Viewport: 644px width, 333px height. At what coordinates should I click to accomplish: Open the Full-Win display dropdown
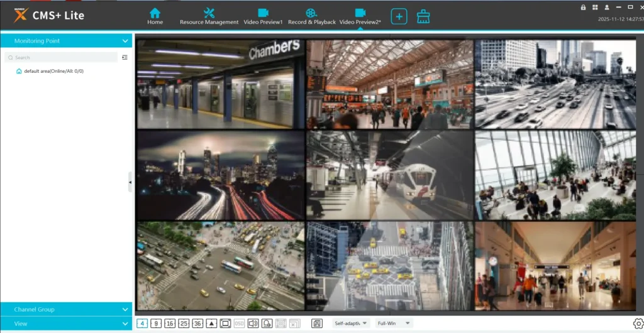[394, 324]
